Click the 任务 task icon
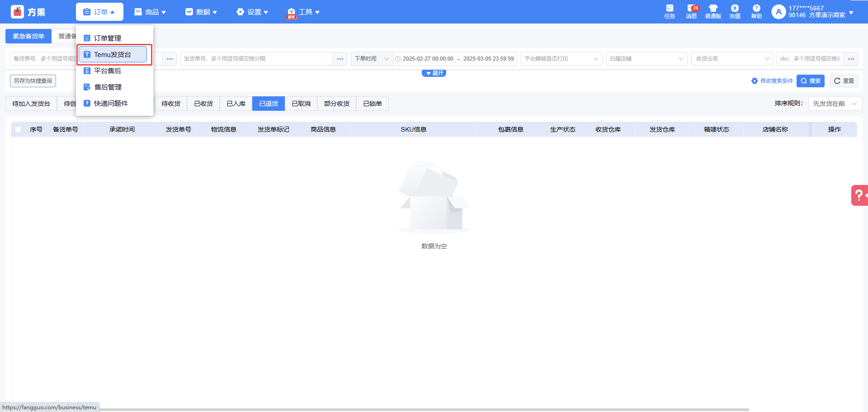The height and width of the screenshot is (412, 868). coord(670,11)
